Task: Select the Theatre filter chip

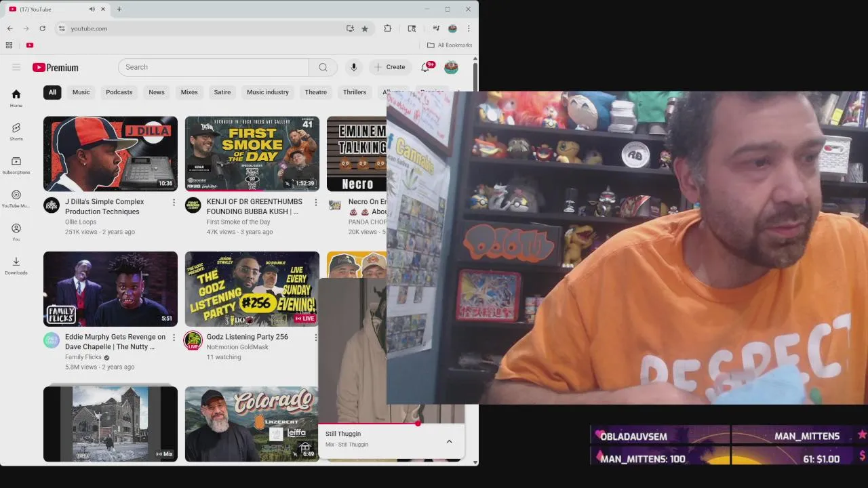Action: (x=315, y=92)
